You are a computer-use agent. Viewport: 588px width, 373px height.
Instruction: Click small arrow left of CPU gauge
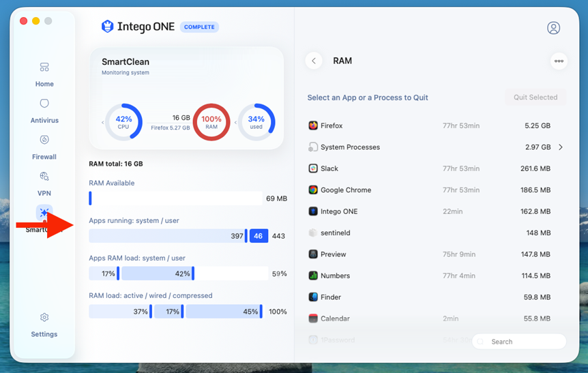(x=102, y=123)
